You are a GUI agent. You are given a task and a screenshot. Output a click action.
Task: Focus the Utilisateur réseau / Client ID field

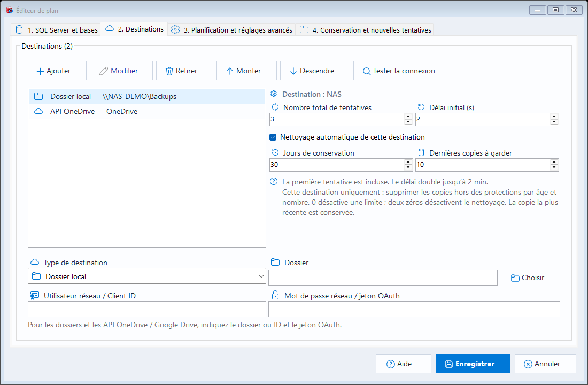[147, 309]
